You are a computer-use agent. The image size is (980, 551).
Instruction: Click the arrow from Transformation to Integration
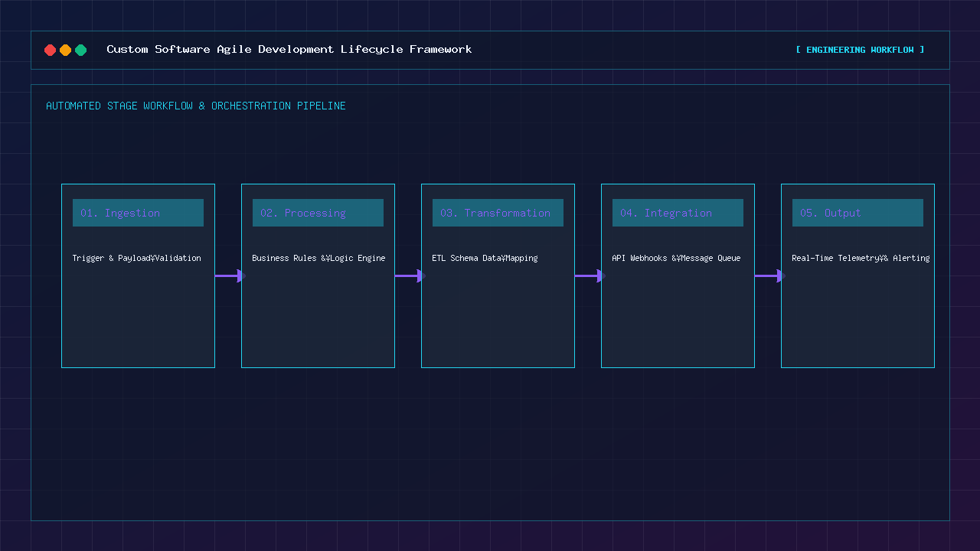click(590, 275)
